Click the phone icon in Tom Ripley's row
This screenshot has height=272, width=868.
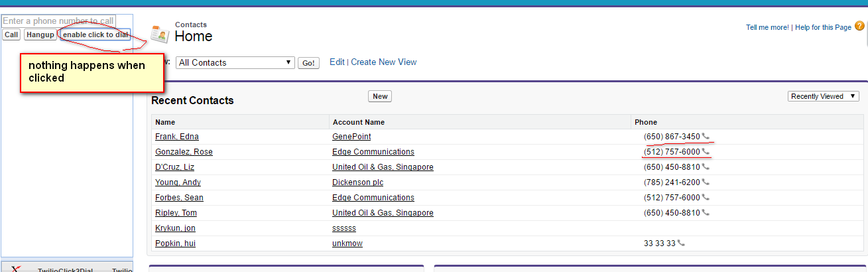click(x=706, y=213)
